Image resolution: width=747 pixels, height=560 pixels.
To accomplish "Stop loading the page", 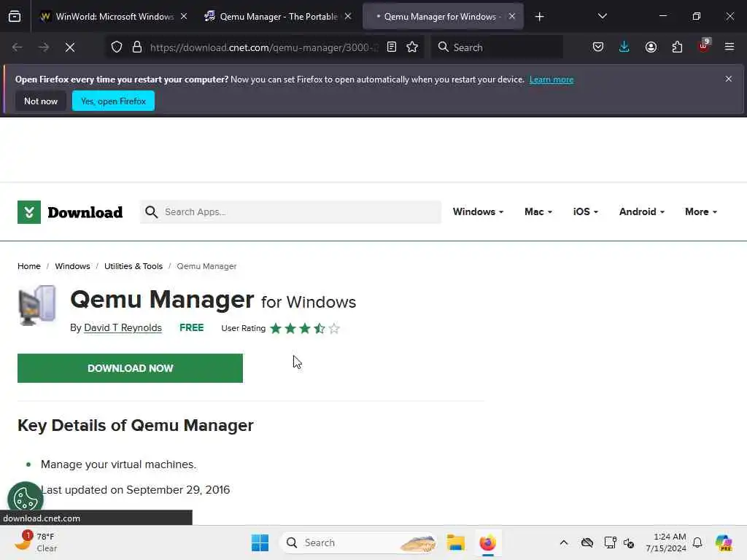I will 70,47.
